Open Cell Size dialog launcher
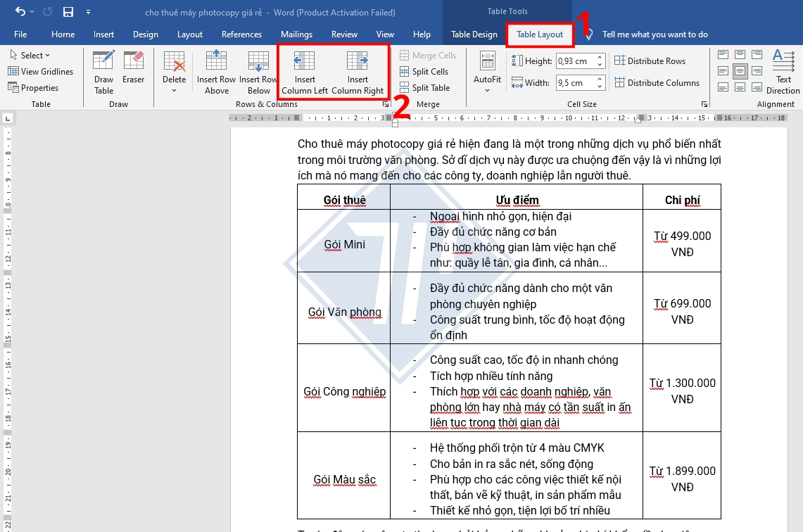The width and height of the screenshot is (803, 532). (x=704, y=104)
